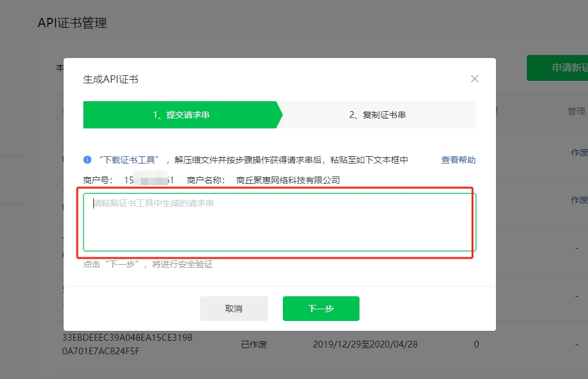
Task: Select step 1、提交请求串
Action: tap(182, 115)
